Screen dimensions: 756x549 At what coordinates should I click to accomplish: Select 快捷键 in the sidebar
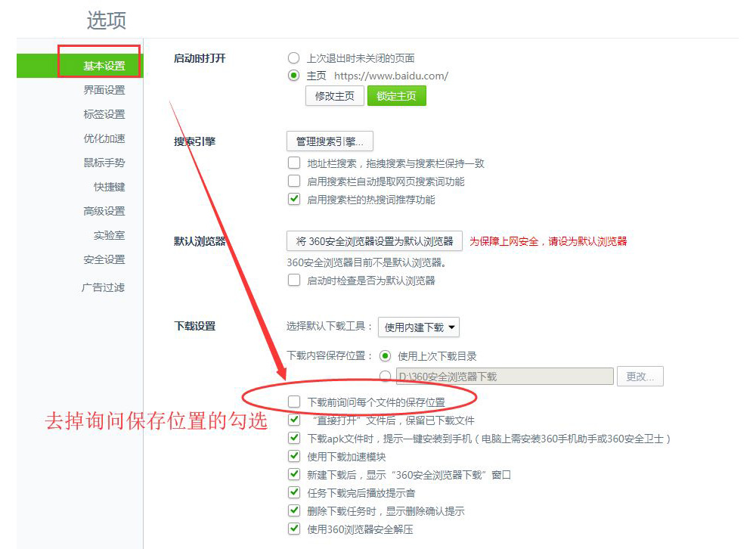coord(110,187)
